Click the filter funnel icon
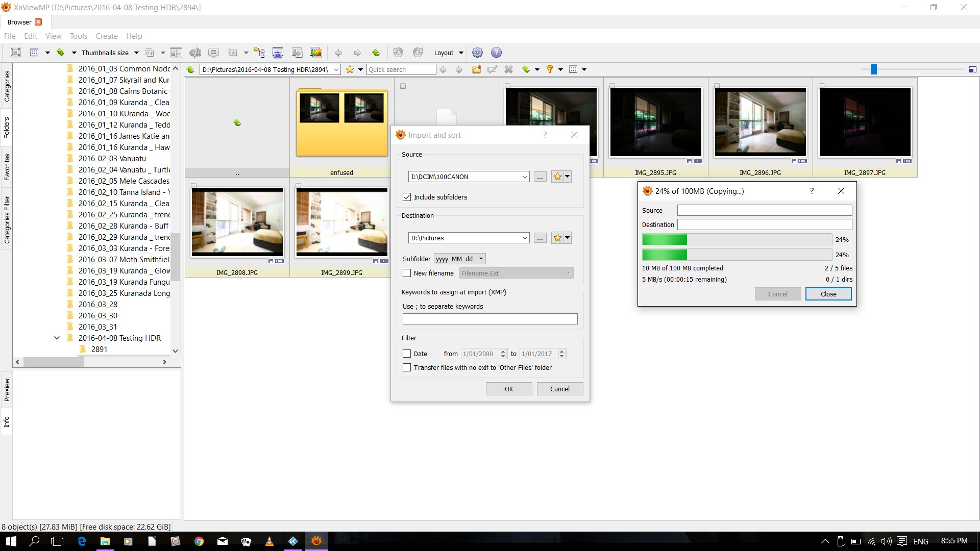The width and height of the screenshot is (980, 551). [550, 69]
